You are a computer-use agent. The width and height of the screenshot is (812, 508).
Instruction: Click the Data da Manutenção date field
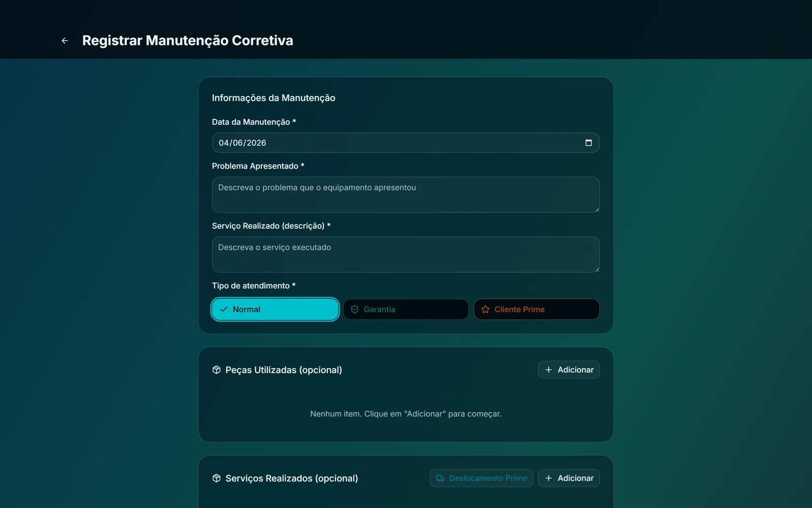(x=406, y=143)
